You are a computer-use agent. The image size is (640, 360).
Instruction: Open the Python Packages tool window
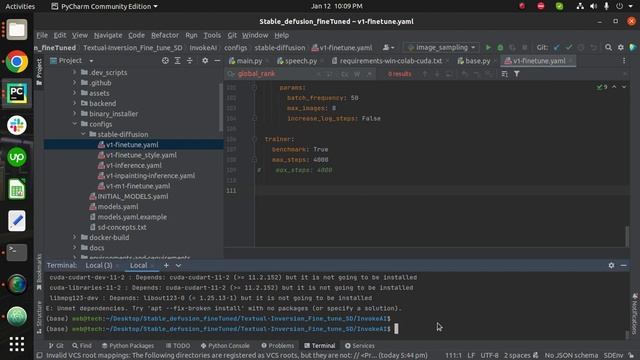[x=128, y=345]
